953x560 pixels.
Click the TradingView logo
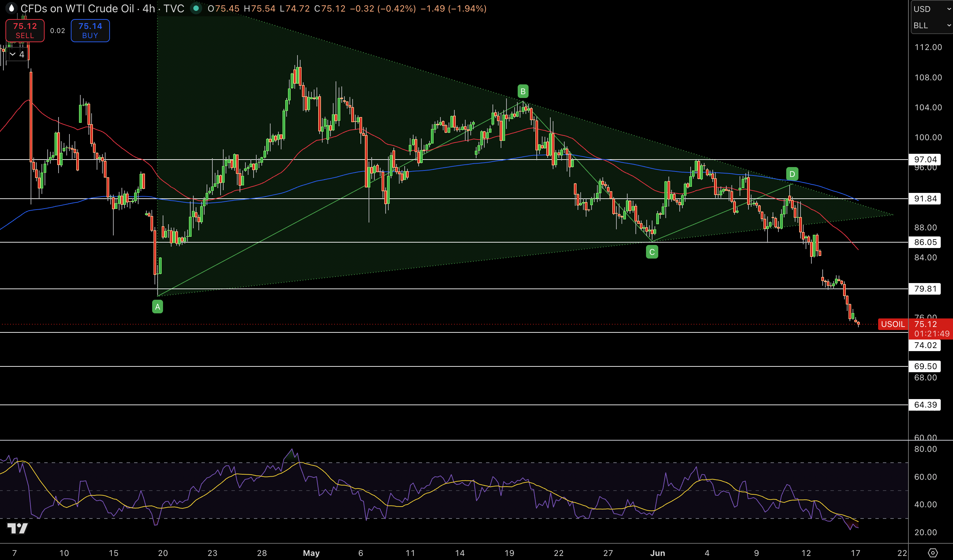(x=18, y=528)
